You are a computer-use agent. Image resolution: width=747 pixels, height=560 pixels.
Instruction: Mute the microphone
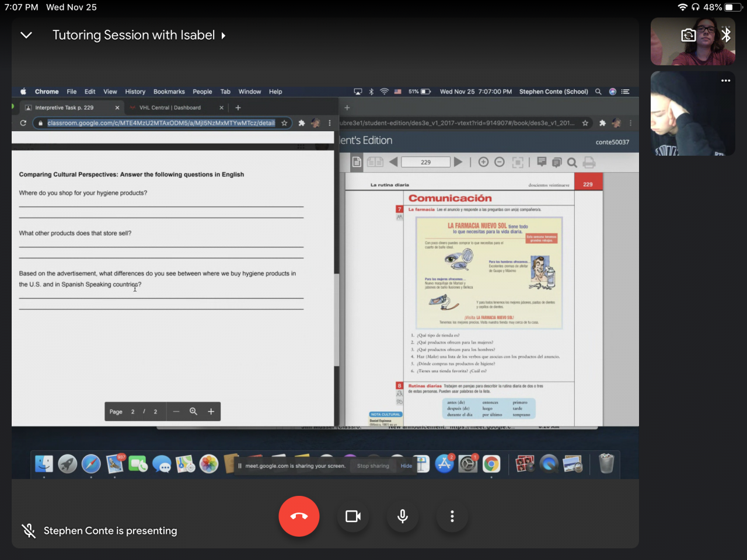pyautogui.click(x=403, y=516)
